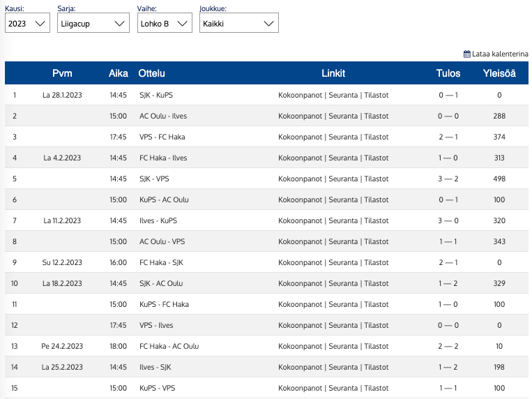Click the Pvm column header
Viewport: 532px width, 399px height.
pyautogui.click(x=62, y=73)
